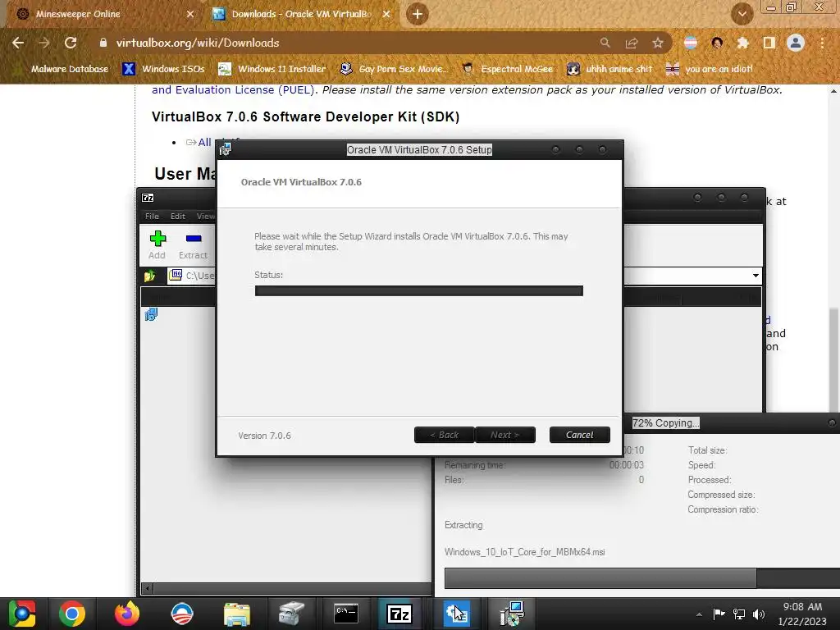
Task: Open the Start menu on taskbar
Action: pos(22,614)
